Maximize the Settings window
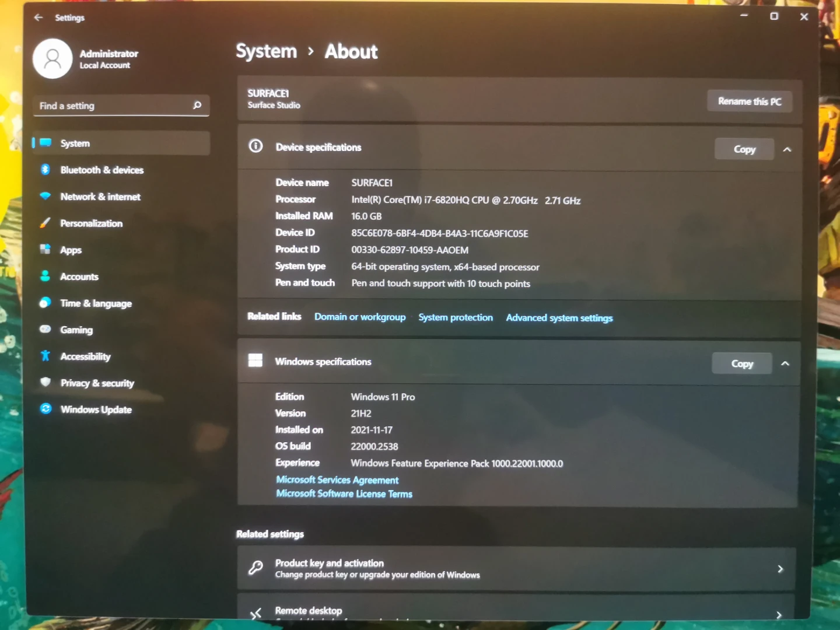Image resolution: width=840 pixels, height=630 pixels. [x=774, y=16]
